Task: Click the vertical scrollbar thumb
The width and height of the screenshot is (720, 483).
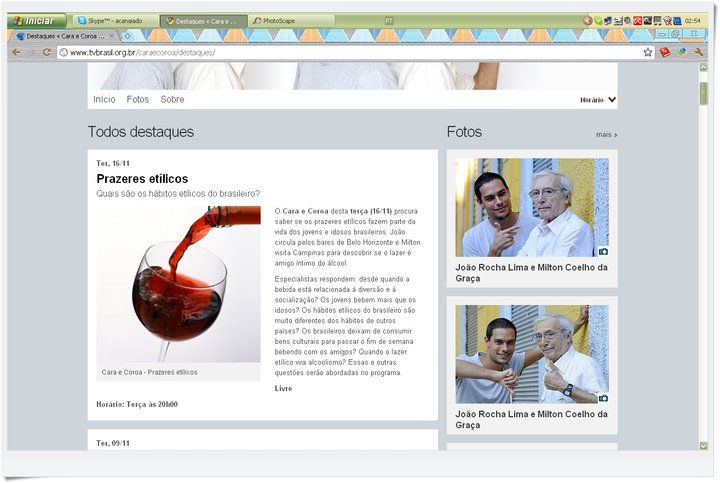Action: (x=703, y=94)
